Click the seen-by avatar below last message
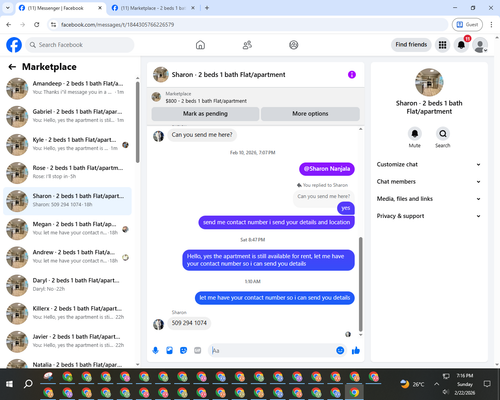The width and height of the screenshot is (500, 400). (348, 334)
